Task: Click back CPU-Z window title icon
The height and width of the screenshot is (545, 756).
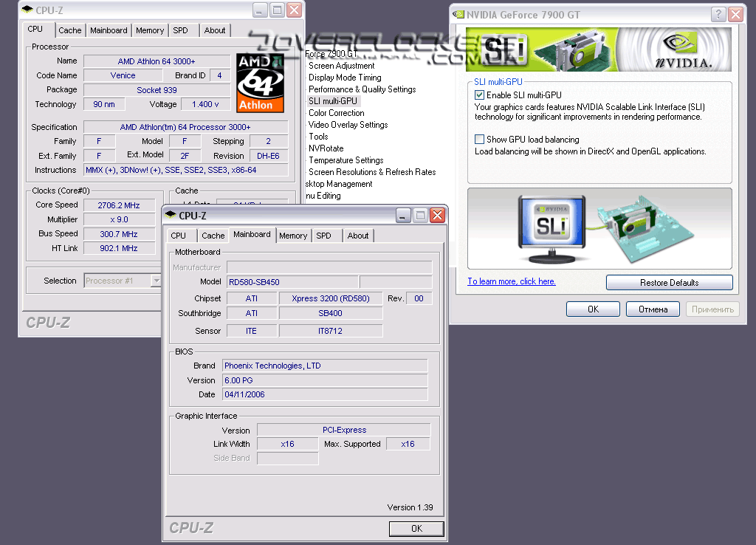Action: pos(27,10)
